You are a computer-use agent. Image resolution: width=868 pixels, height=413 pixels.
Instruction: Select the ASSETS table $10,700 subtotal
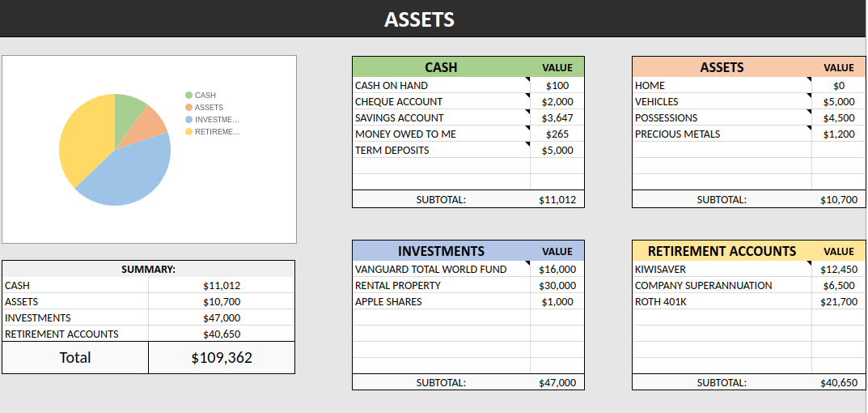(839, 199)
